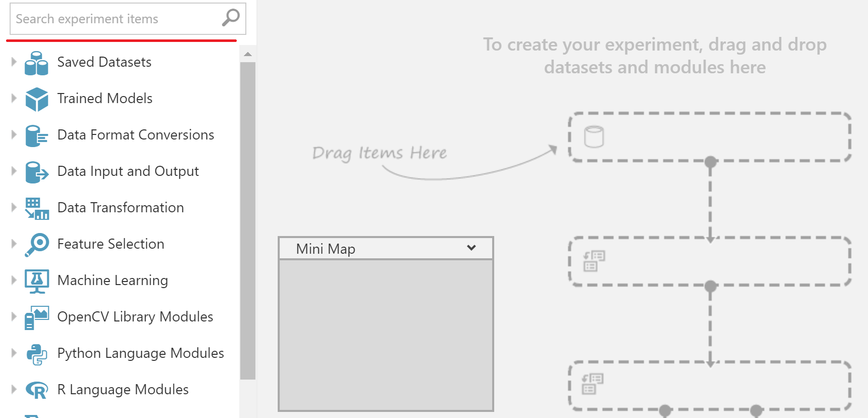
Task: Click the Data Format Conversions icon
Action: pyautogui.click(x=36, y=135)
